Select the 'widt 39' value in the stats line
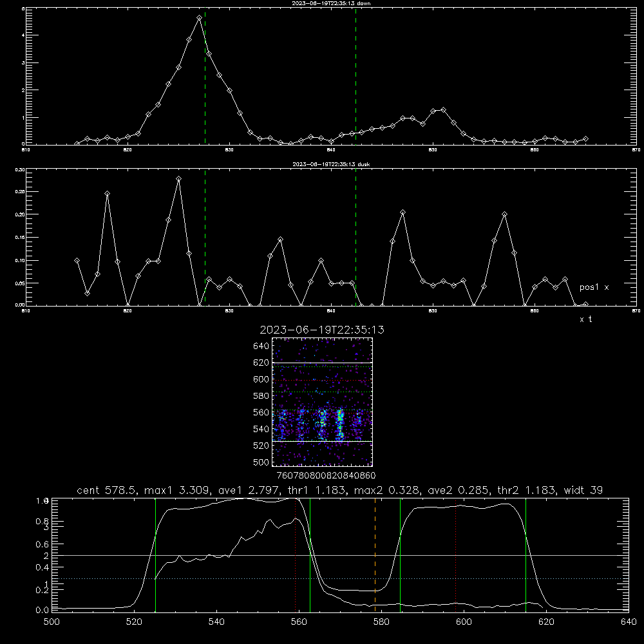The image size is (644, 644). click(x=583, y=490)
